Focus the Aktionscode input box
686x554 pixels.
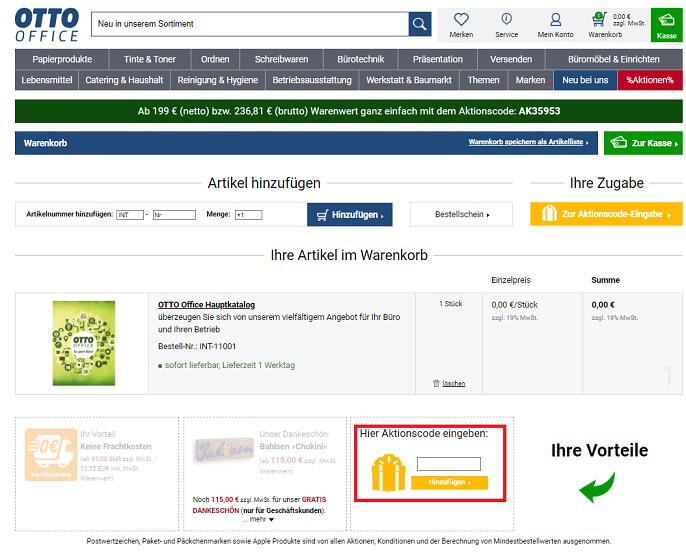click(x=448, y=463)
